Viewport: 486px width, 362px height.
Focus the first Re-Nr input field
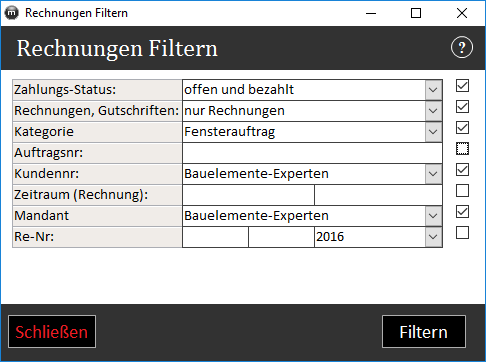(x=215, y=237)
